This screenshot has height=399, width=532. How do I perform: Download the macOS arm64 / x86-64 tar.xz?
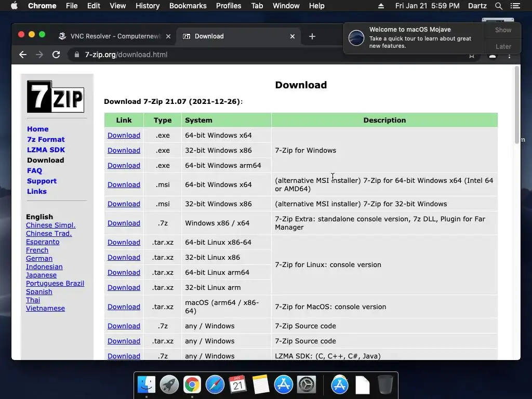click(x=124, y=307)
